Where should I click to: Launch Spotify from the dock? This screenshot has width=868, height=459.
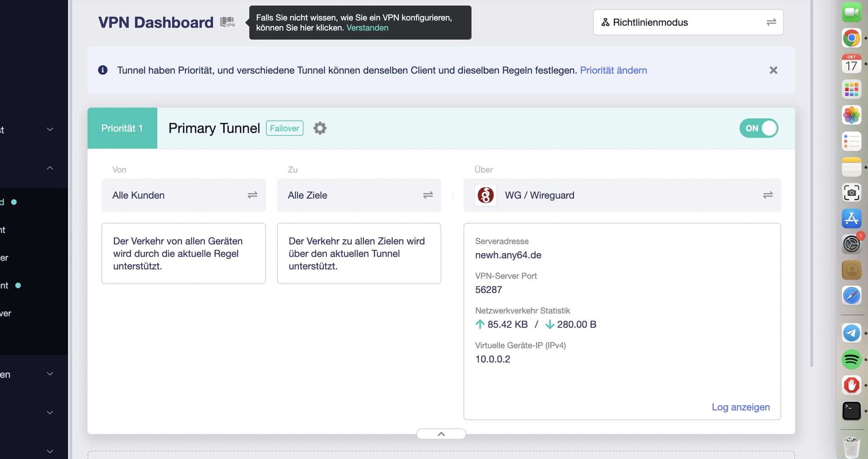click(x=851, y=360)
